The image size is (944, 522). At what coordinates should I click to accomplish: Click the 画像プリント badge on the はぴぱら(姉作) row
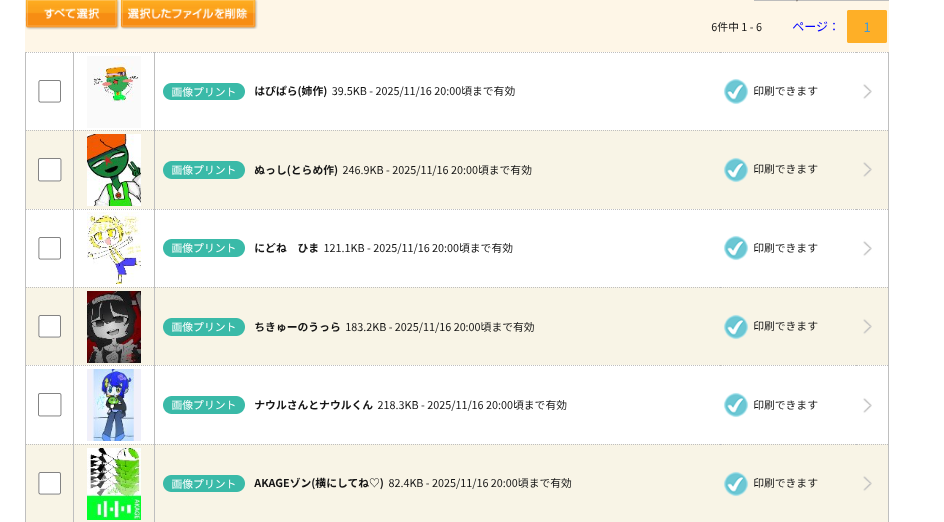[204, 91]
